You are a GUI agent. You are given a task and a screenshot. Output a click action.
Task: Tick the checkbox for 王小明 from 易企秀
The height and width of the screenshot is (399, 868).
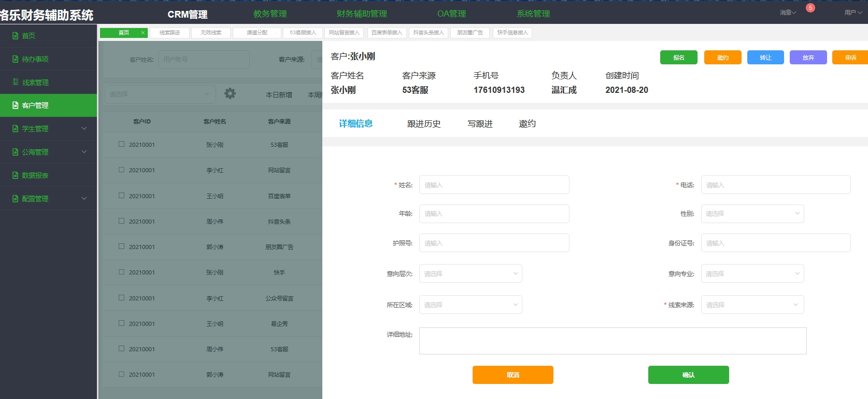(121, 323)
